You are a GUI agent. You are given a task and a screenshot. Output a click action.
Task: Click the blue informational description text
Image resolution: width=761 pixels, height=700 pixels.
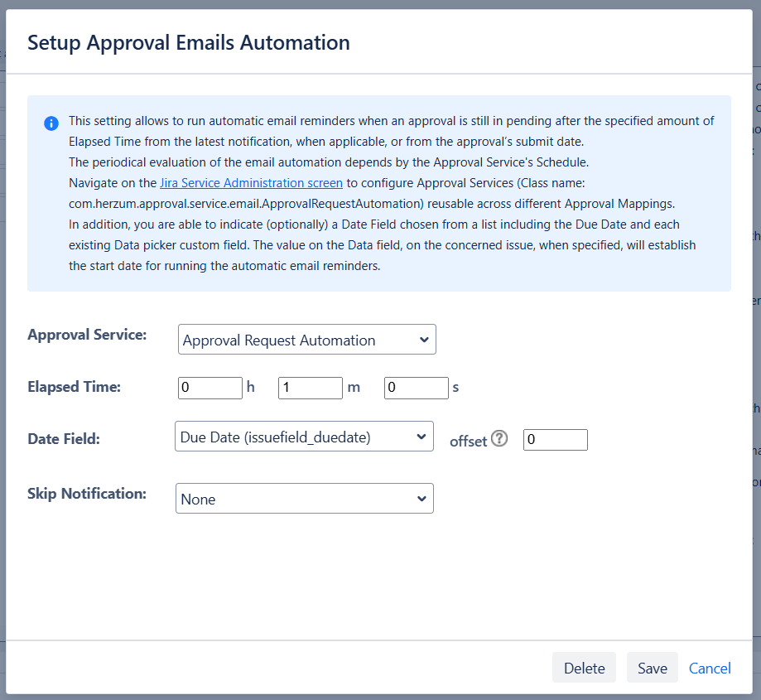(389, 162)
